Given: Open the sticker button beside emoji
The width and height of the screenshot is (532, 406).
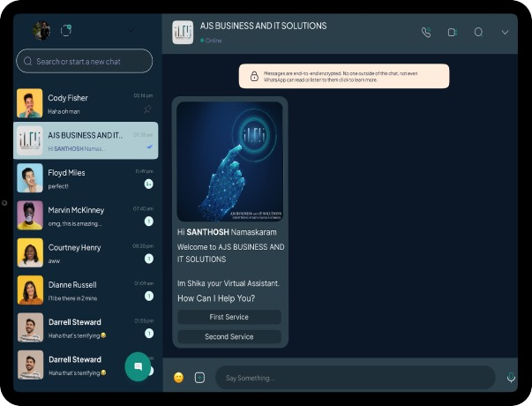Looking at the screenshot, I should (x=199, y=378).
